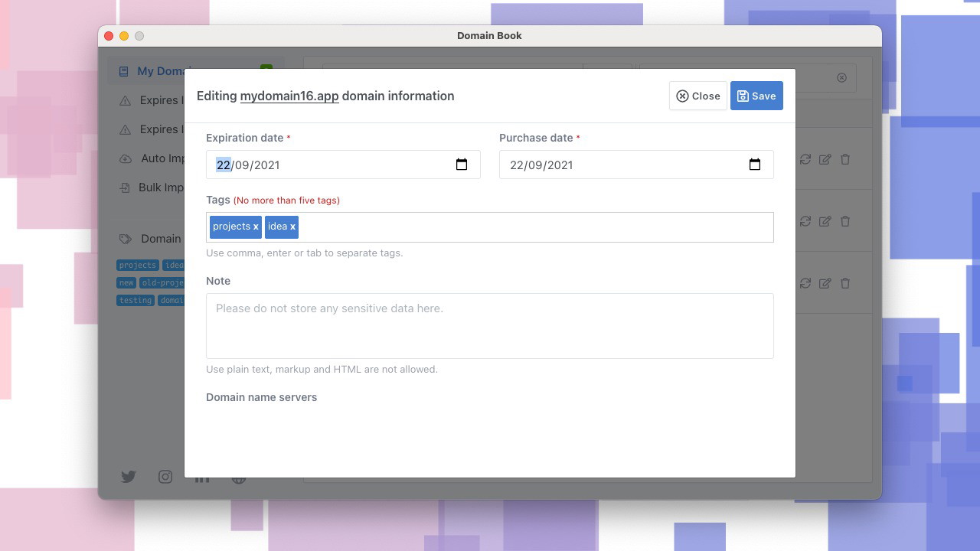Remove the 'idea' tag with its x
The height and width of the screenshot is (551, 980).
[292, 227]
